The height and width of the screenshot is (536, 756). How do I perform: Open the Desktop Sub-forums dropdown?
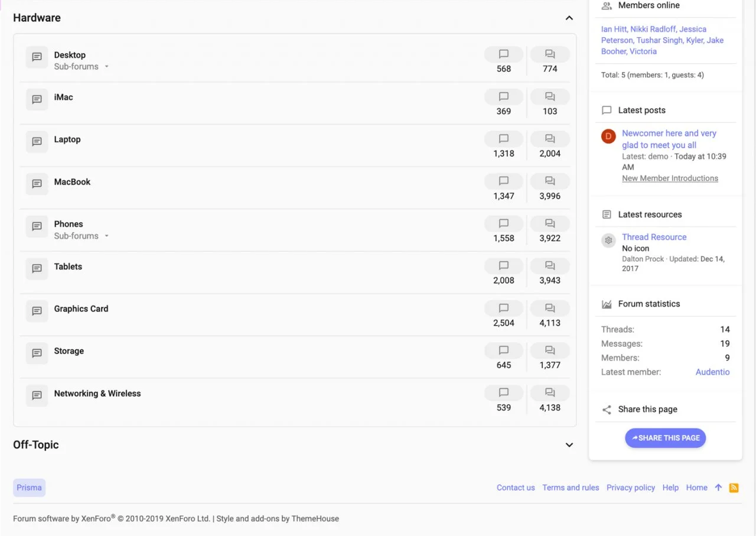(x=82, y=67)
